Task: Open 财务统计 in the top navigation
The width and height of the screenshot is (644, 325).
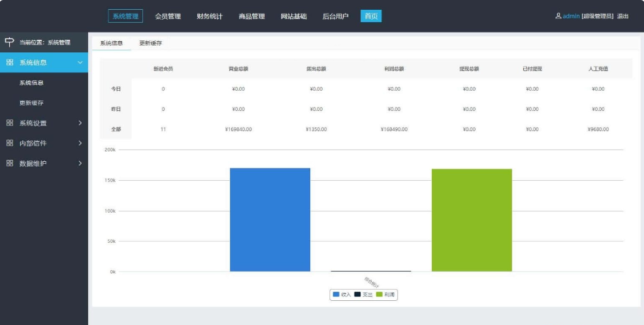Action: (210, 16)
